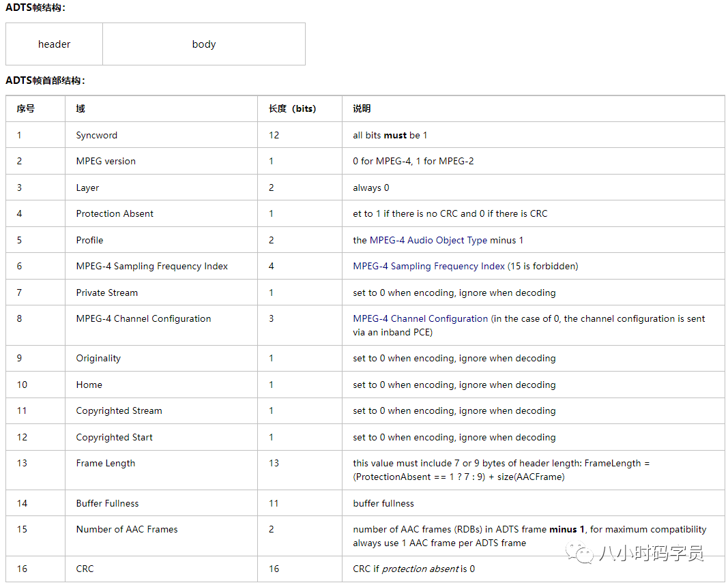Select the length value 16 for CRC

[274, 569]
